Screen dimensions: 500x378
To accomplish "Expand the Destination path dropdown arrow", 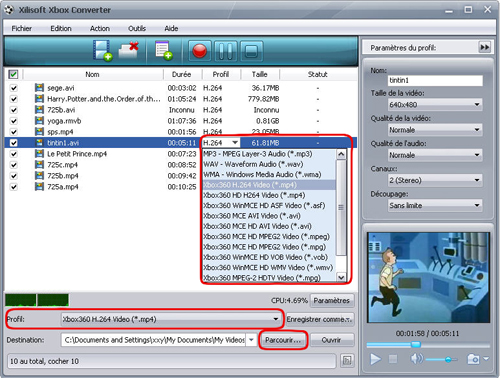I will coord(251,340).
